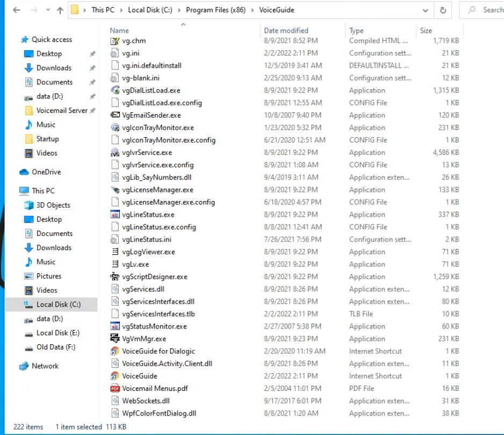Open the Startup folder in Quick access
This screenshot has width=504, height=435.
tap(48, 139)
